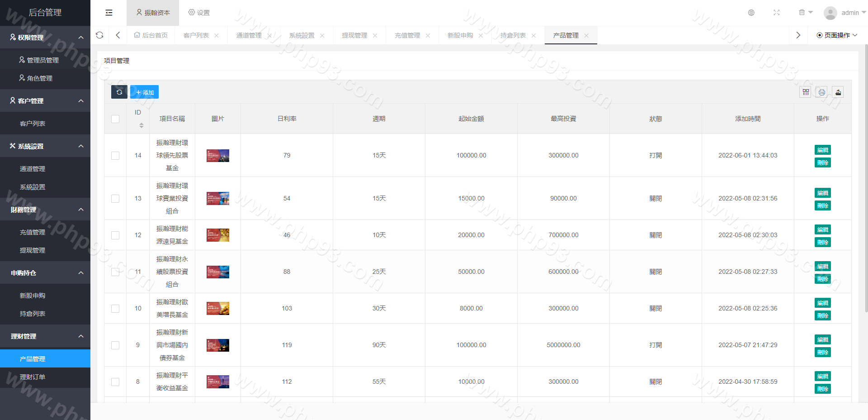Tick the checkbox for row ID 14
This screenshot has height=420, width=868.
click(x=115, y=156)
